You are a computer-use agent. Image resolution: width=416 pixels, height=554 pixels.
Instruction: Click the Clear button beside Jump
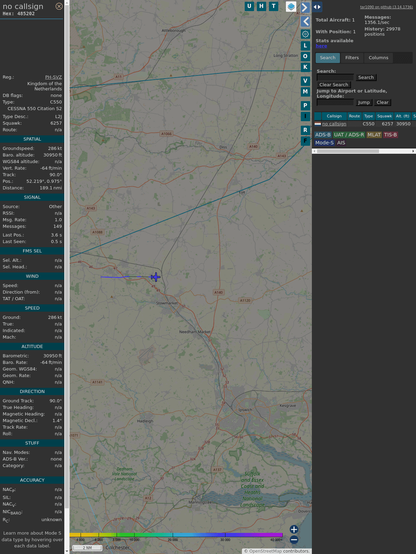(382, 102)
